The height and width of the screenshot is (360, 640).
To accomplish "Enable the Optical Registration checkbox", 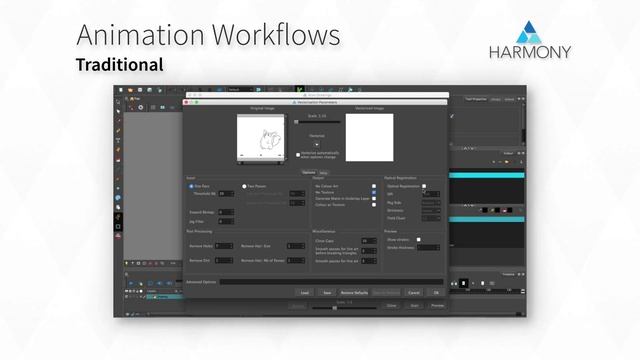I will (424, 186).
